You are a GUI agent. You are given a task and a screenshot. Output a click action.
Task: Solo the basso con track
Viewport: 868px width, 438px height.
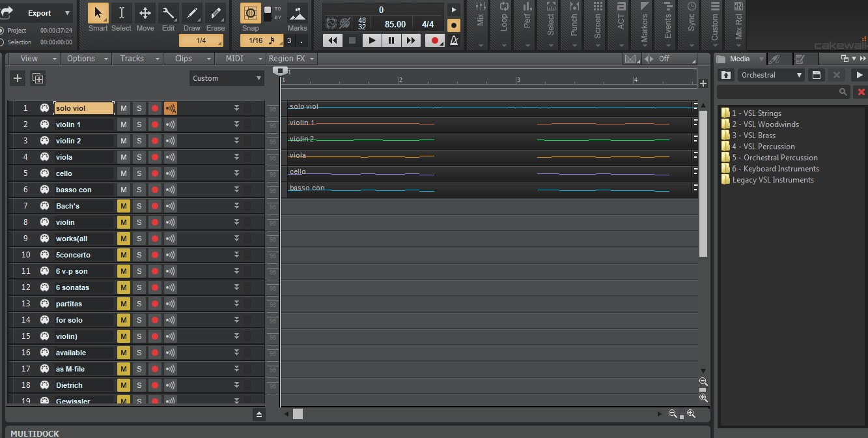(x=139, y=190)
